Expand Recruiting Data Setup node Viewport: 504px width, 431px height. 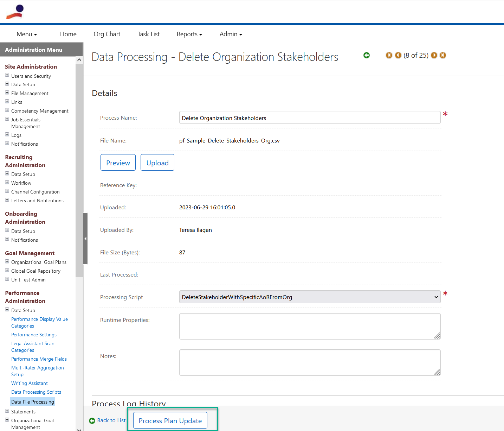pos(7,173)
